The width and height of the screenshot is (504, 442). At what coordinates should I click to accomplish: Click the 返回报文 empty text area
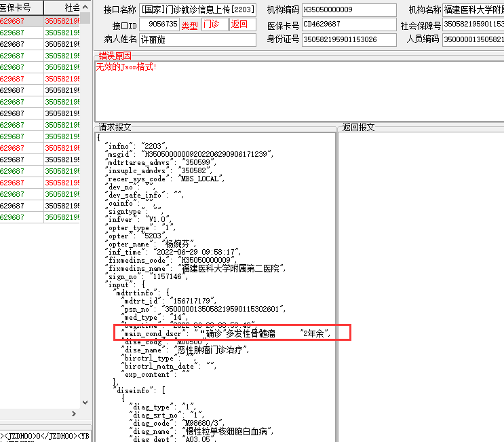421,287
